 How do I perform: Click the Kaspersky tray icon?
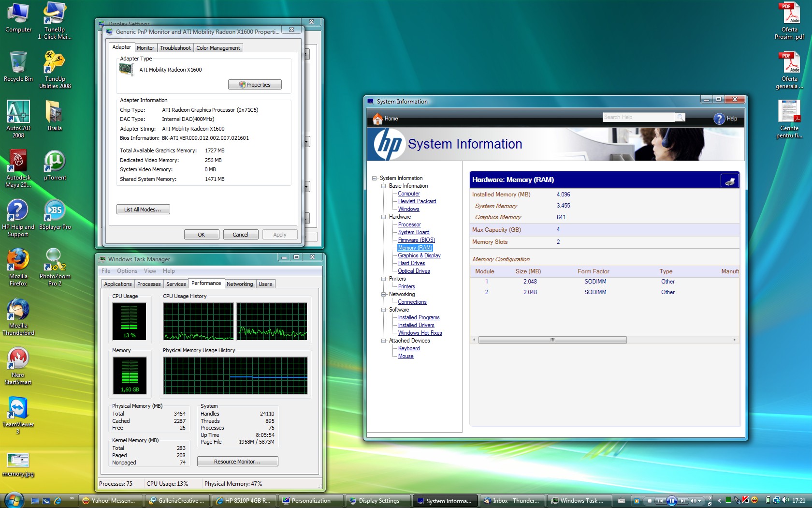tap(746, 500)
